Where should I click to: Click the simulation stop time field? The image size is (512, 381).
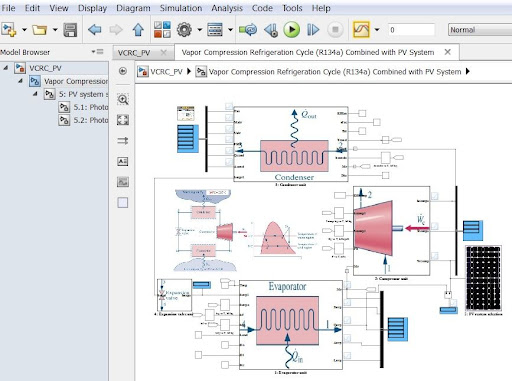(x=411, y=30)
